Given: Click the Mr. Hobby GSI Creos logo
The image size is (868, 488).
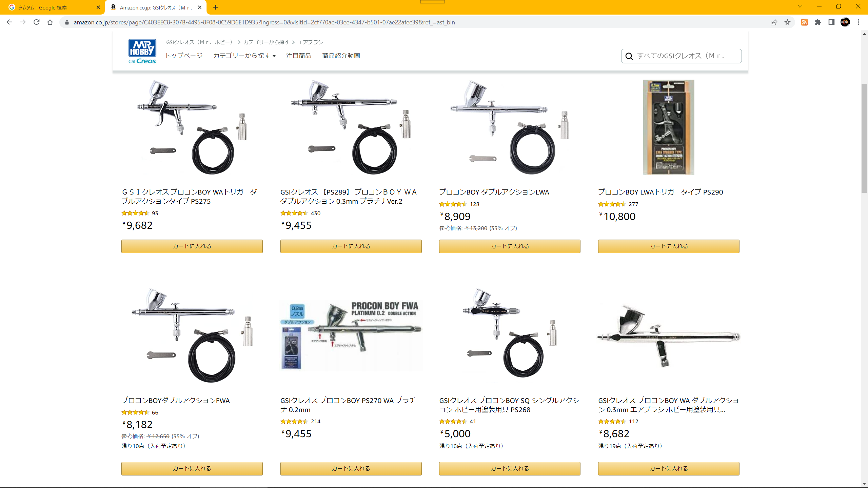Looking at the screenshot, I should click(x=142, y=52).
